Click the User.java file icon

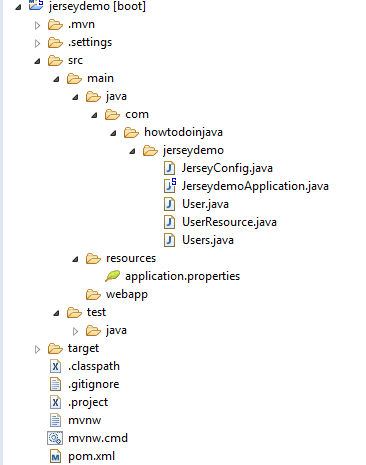(170, 204)
